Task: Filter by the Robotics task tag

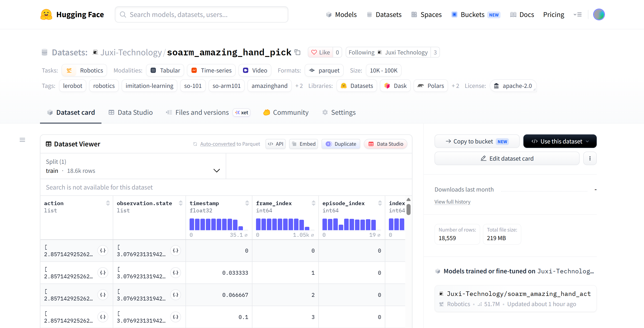Action: (x=85, y=70)
